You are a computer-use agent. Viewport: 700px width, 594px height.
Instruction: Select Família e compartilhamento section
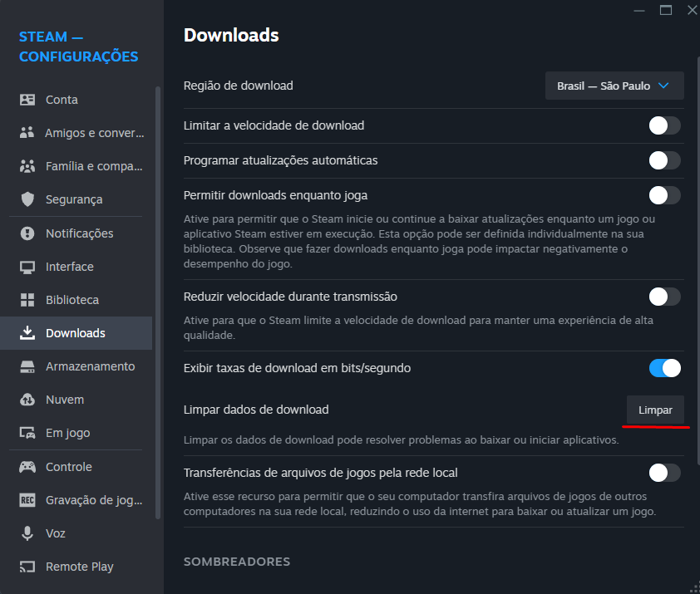coord(76,166)
